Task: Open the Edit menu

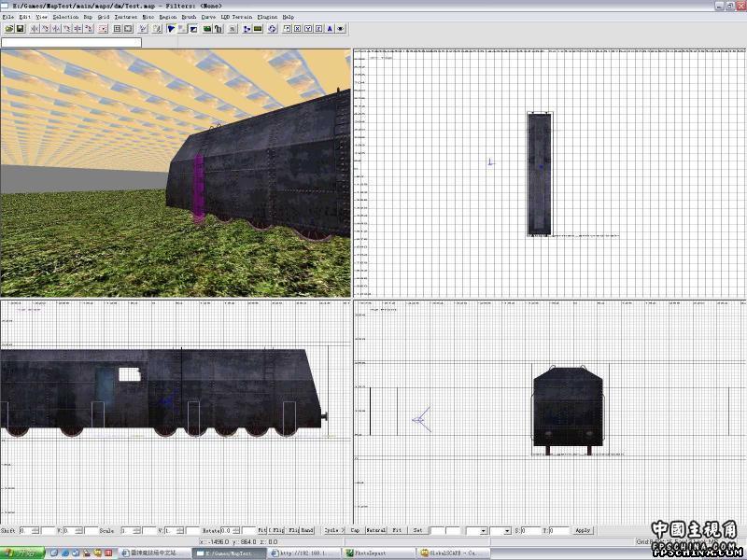Action: click(25, 17)
